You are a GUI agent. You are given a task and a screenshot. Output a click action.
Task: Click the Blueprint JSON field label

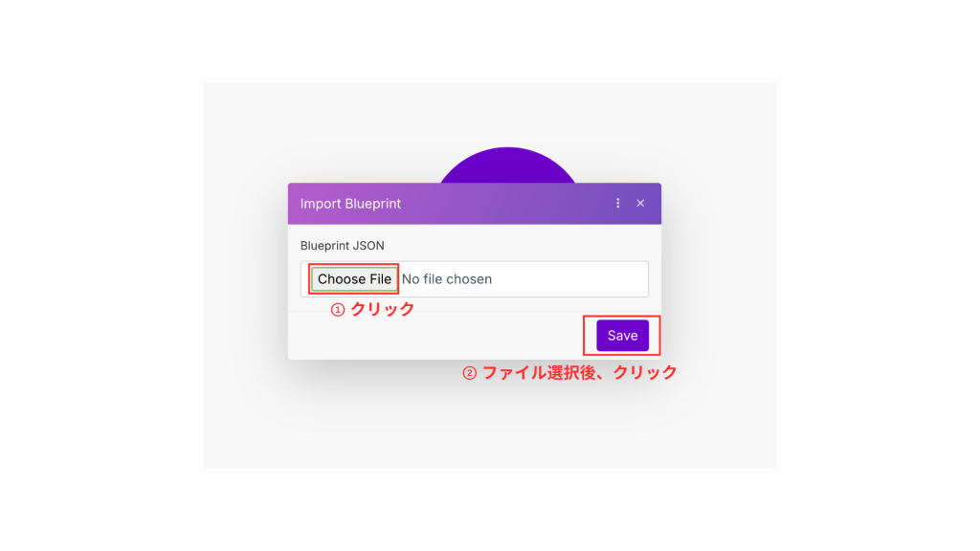tap(342, 246)
